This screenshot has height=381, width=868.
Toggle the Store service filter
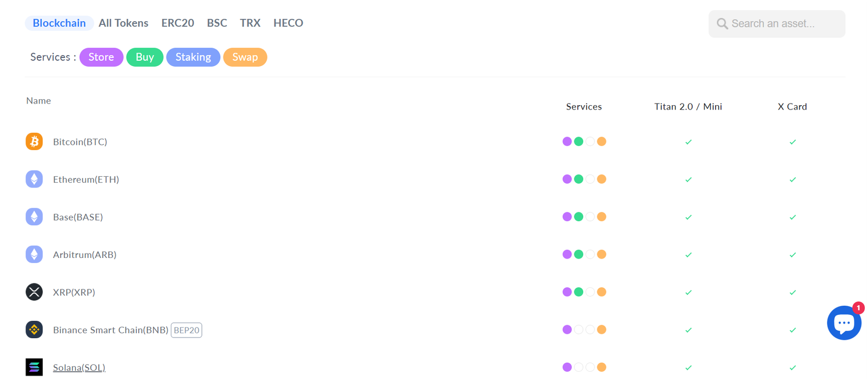pyautogui.click(x=101, y=57)
